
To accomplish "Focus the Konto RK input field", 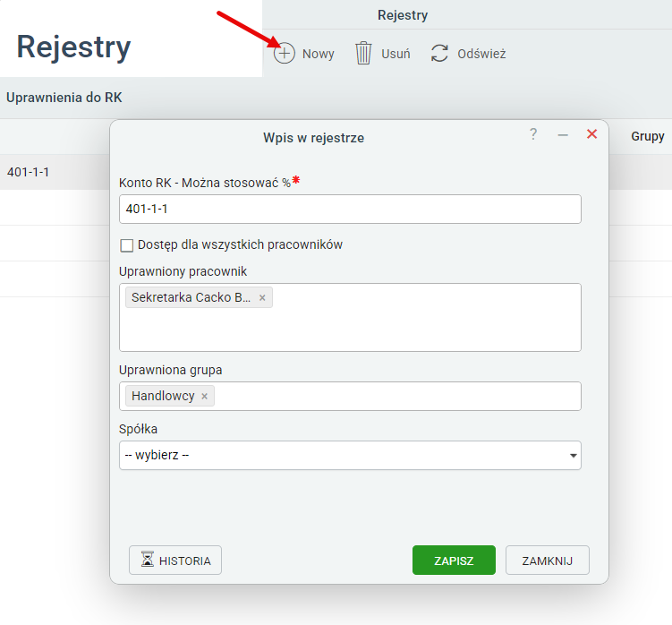I will point(350,210).
